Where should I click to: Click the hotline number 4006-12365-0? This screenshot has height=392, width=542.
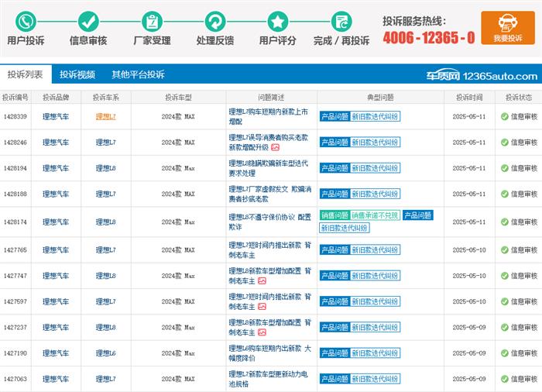click(429, 37)
